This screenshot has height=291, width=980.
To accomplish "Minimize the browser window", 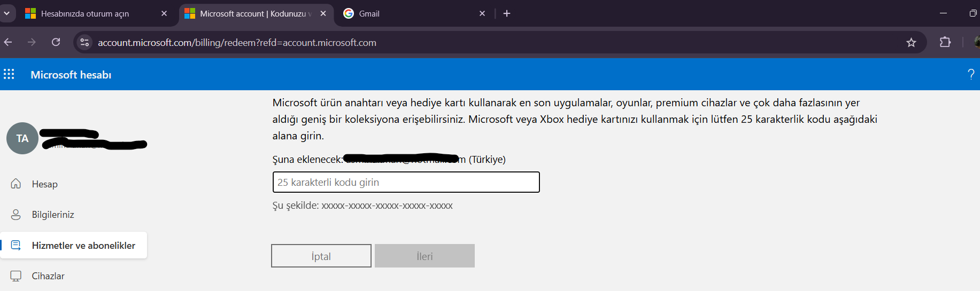I will (x=943, y=13).
